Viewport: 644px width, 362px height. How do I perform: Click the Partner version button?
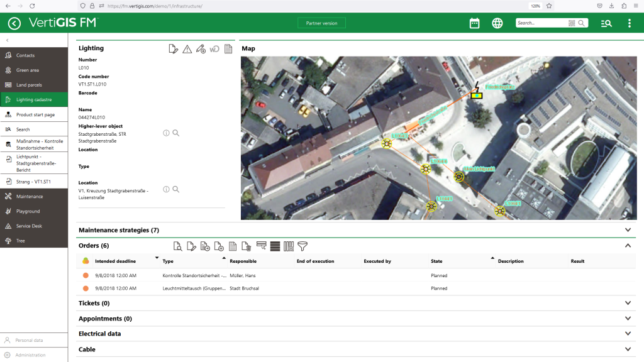[x=322, y=22]
